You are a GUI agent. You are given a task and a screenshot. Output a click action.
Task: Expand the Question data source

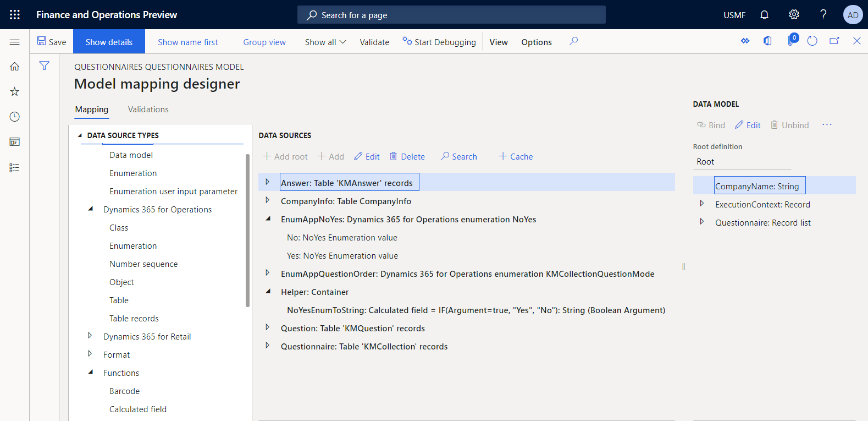point(268,327)
